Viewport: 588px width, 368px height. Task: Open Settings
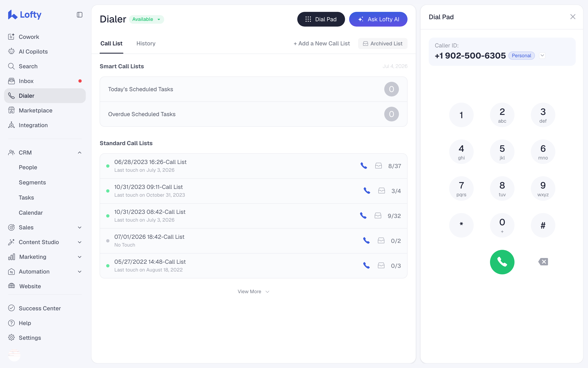45,338
